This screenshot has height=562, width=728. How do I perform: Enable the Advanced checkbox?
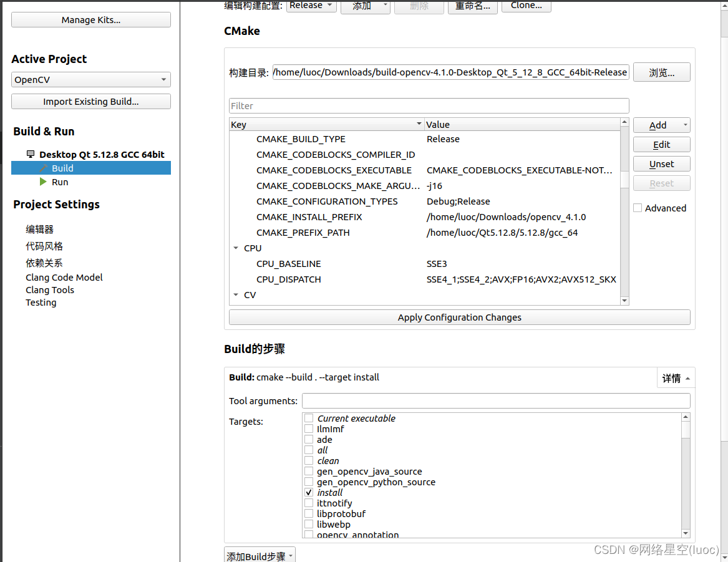point(638,208)
